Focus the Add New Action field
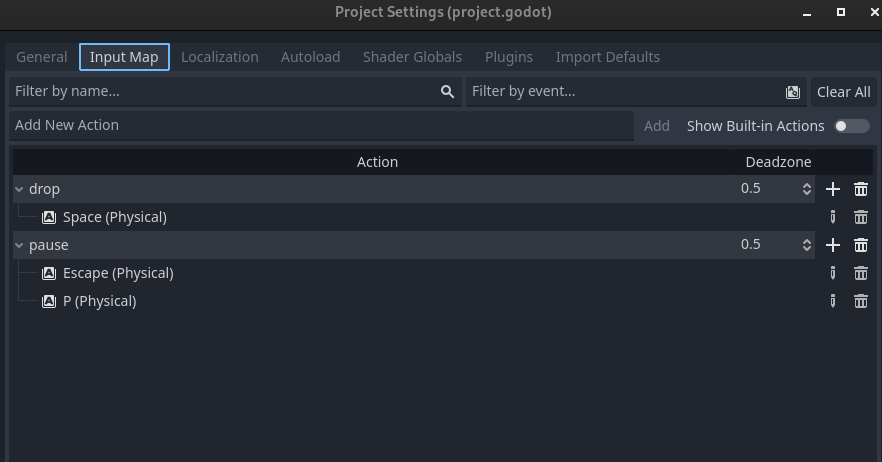Screen dimensions: 882x462 tap(321, 125)
